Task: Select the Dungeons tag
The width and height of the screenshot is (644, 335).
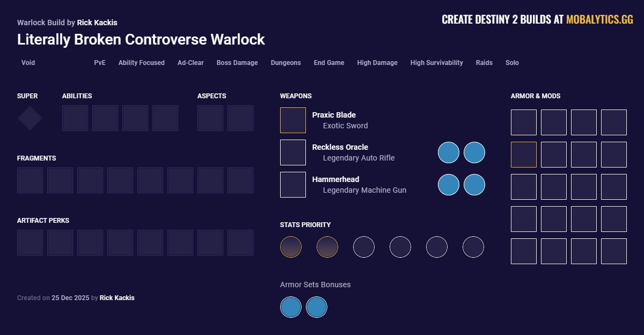Action: (x=286, y=63)
